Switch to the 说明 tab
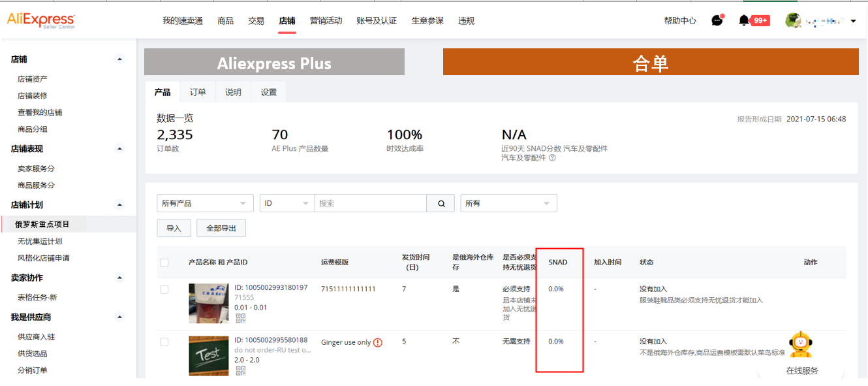868x386 pixels. tap(233, 92)
